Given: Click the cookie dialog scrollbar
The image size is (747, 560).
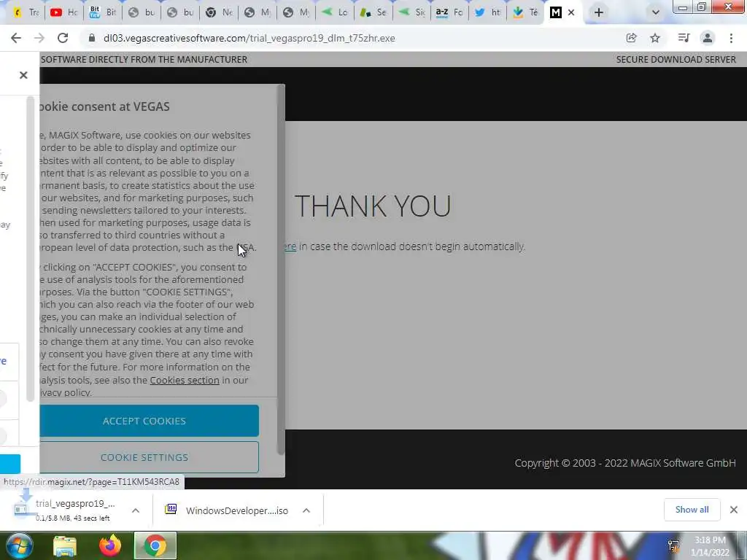Looking at the screenshot, I should click(281, 271).
